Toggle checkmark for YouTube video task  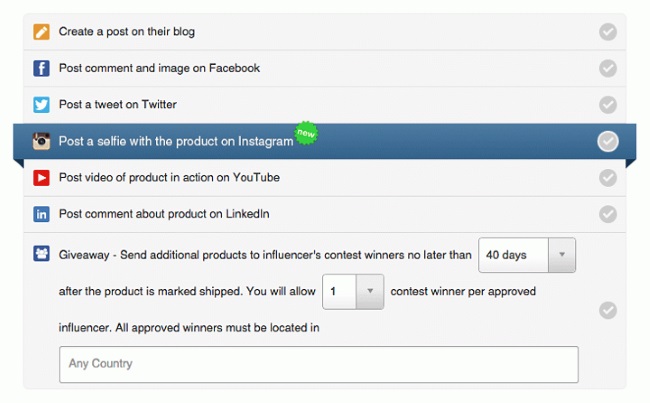coord(608,178)
